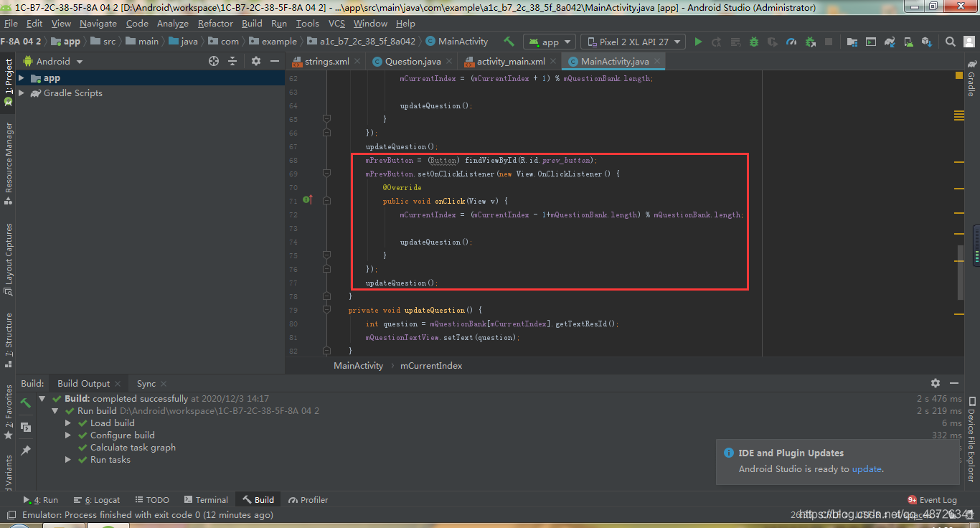This screenshot has height=528, width=980.
Task: Click the Apply Changes and Restart Activity icon
Action: [717, 42]
